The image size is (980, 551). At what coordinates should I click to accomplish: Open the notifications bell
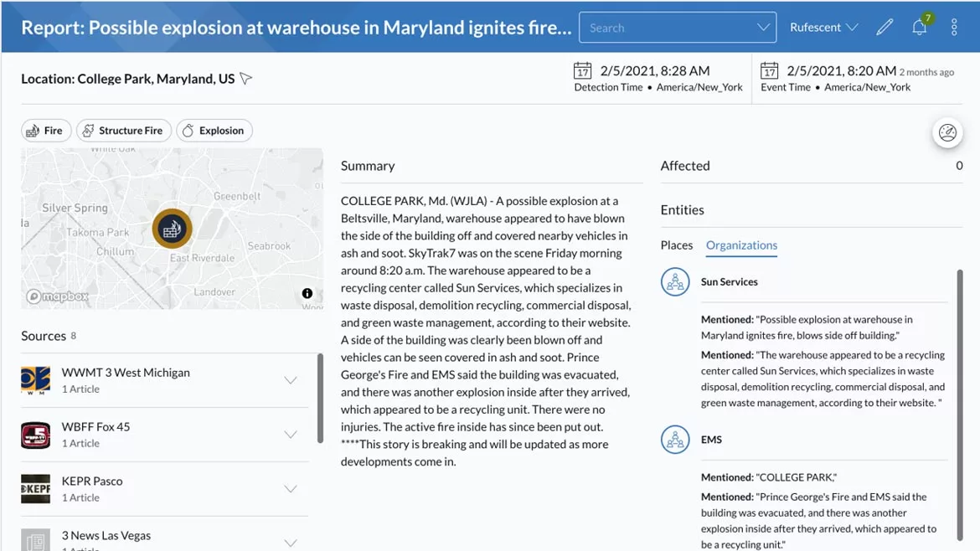[x=919, y=28]
